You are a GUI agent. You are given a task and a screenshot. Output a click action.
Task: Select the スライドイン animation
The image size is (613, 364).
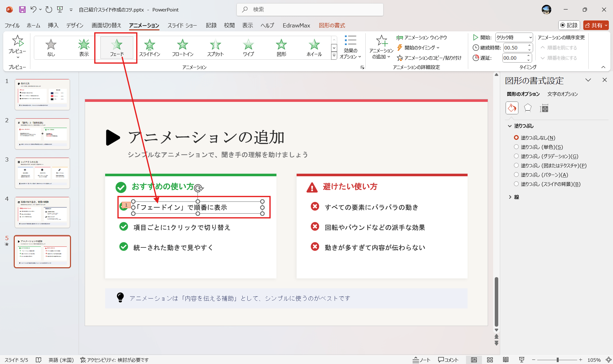150,47
